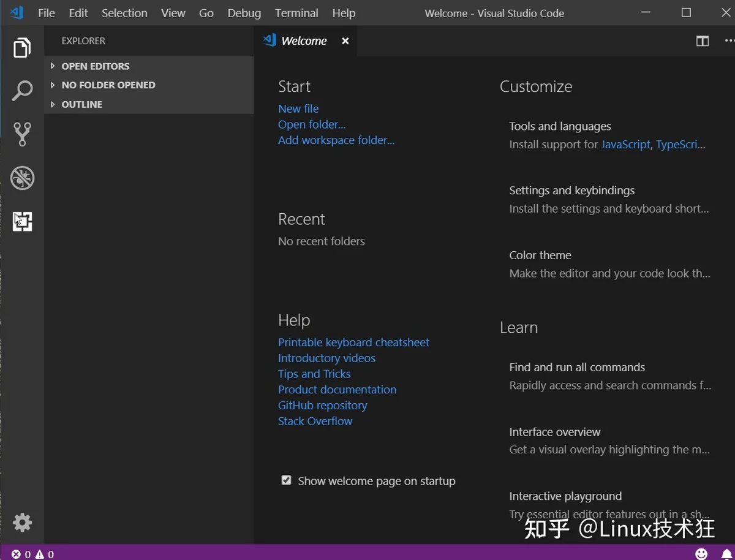Click Add workspace folder... link
This screenshot has width=735, height=560.
[x=336, y=140]
